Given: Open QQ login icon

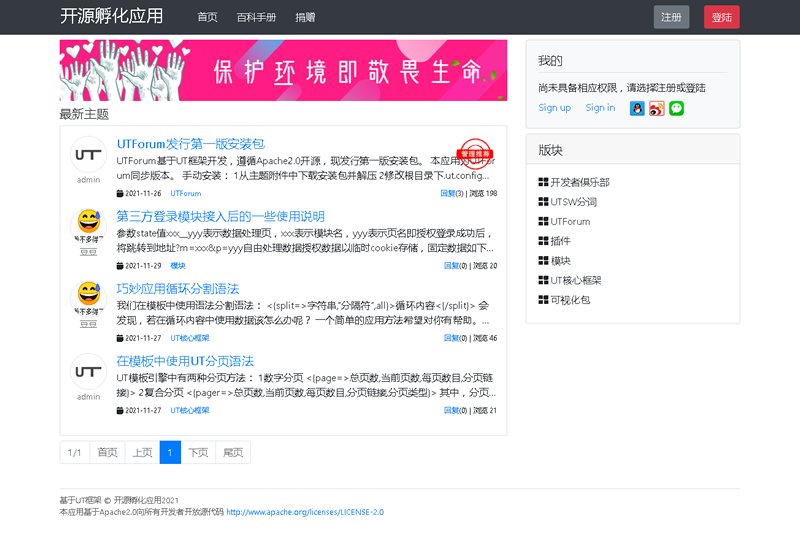Looking at the screenshot, I should 637,108.
